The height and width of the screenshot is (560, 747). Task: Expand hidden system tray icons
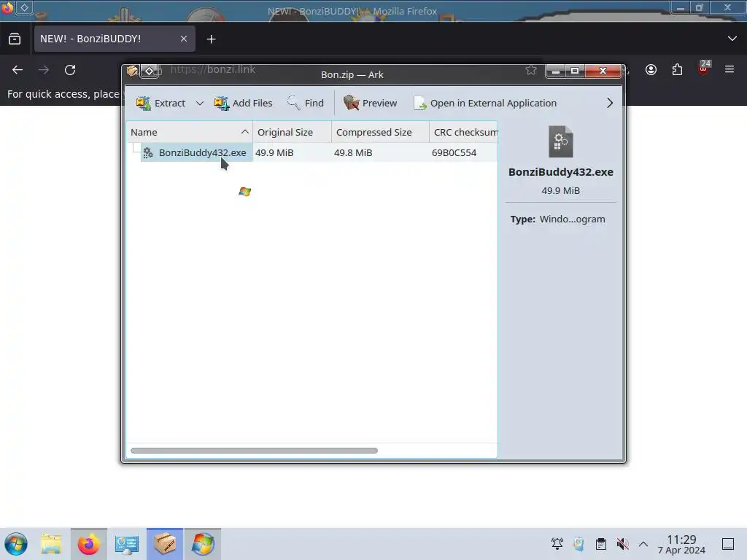point(643,544)
